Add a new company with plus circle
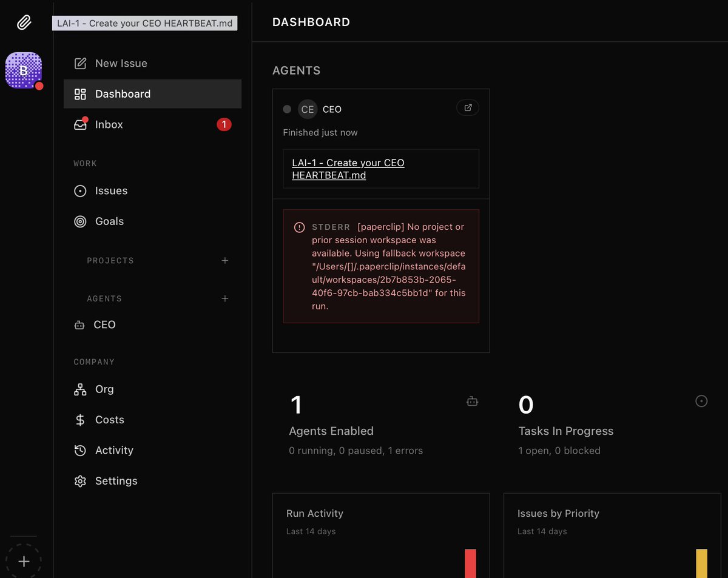Viewport: 728px width, 578px height. pyautogui.click(x=24, y=562)
